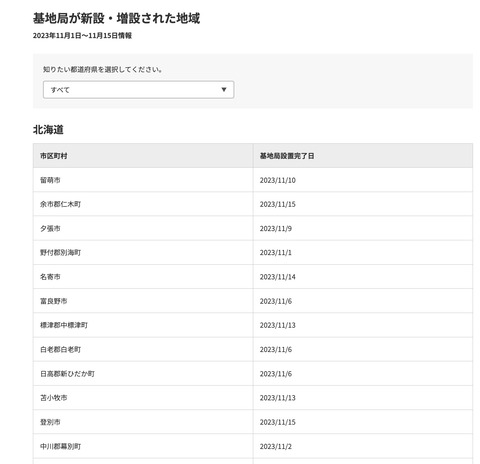
Task: Click the 基地局が新設・増設された地域 page title
Action: click(116, 18)
